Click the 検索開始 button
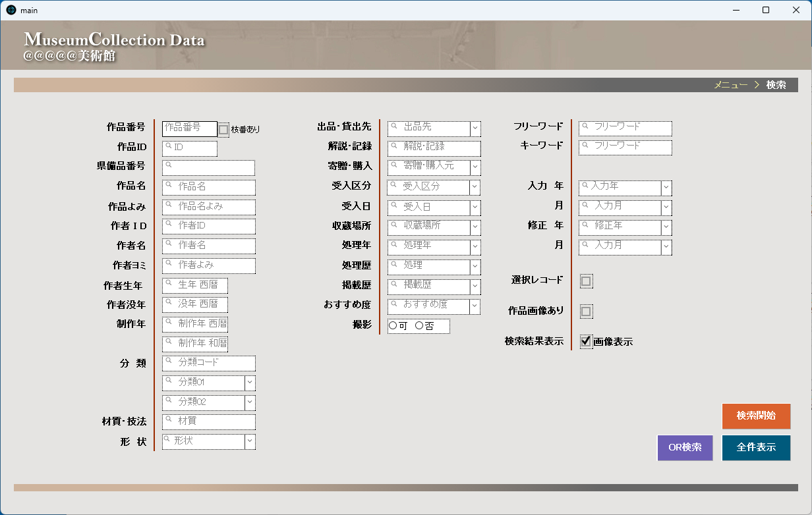812x515 pixels. pyautogui.click(x=756, y=416)
